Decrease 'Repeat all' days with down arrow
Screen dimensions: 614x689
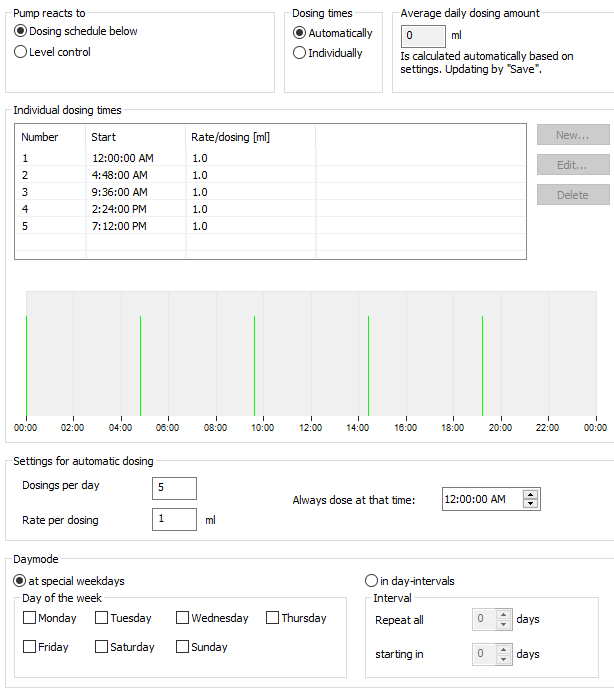coord(504,624)
